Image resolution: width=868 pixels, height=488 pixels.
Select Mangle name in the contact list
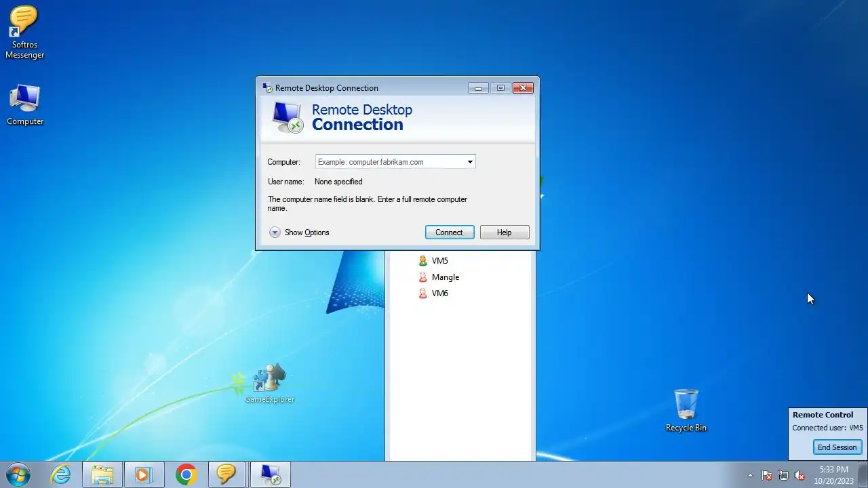point(446,277)
